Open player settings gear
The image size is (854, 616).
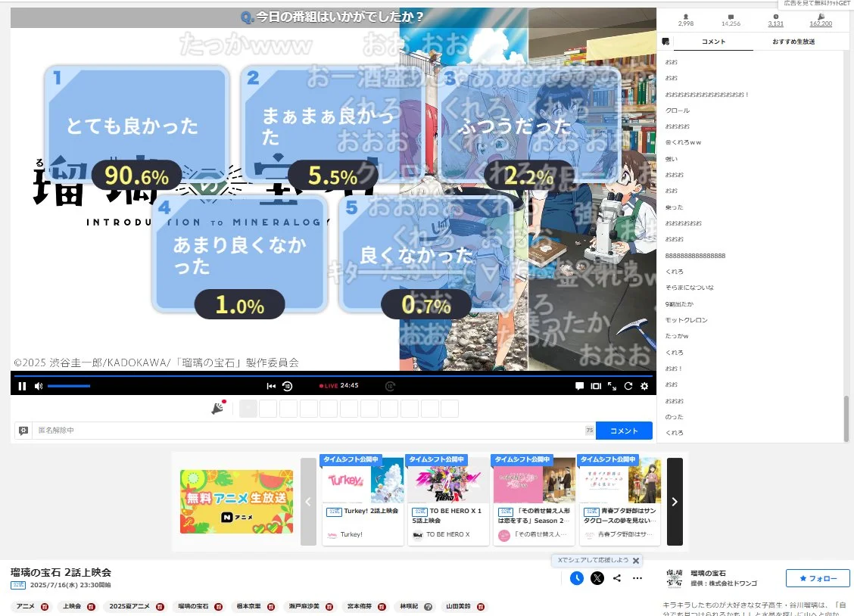644,386
